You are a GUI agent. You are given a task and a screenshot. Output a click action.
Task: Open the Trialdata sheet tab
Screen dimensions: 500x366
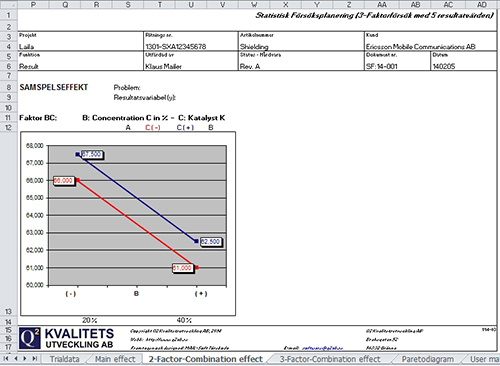coord(65,359)
